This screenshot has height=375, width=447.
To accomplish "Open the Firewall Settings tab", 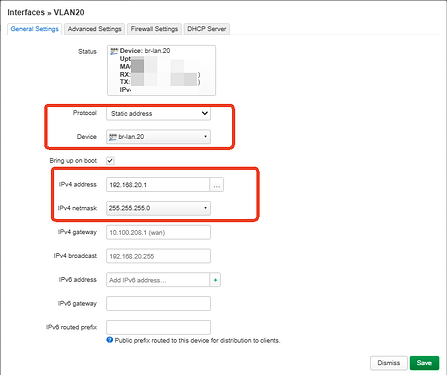I will pyautogui.click(x=154, y=29).
